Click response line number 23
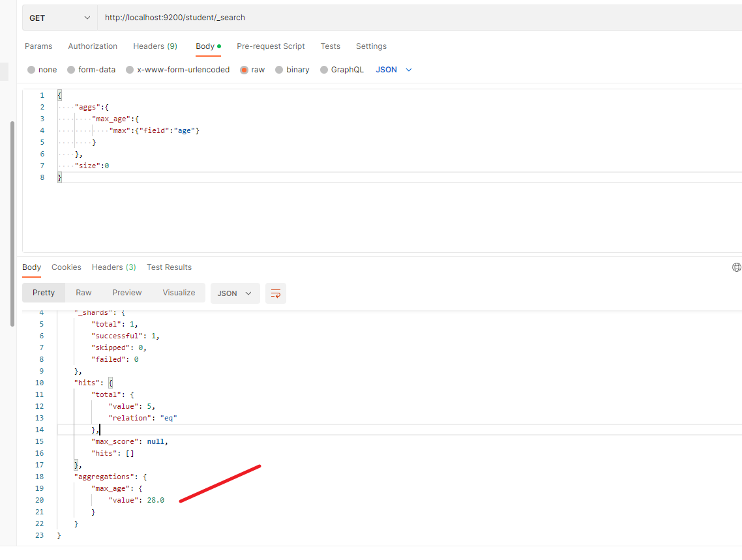The image size is (742, 560). point(39,535)
